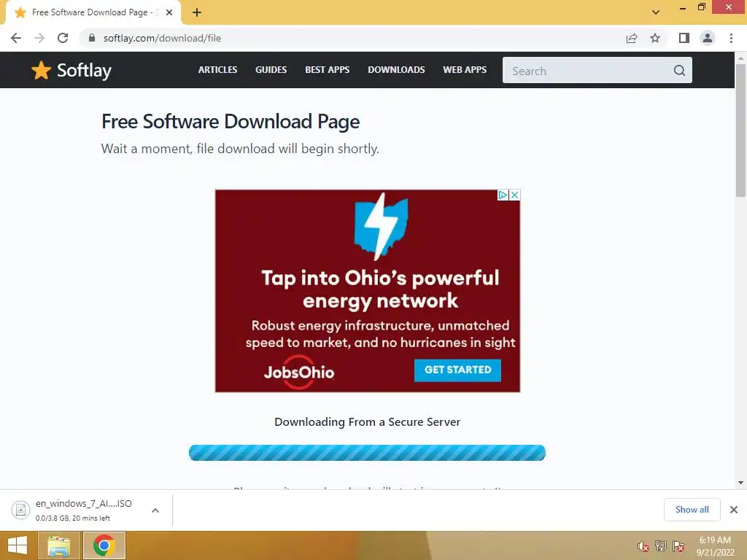This screenshot has height=560, width=747.
Task: Click the JobsOhio logo in ad
Action: 299,372
